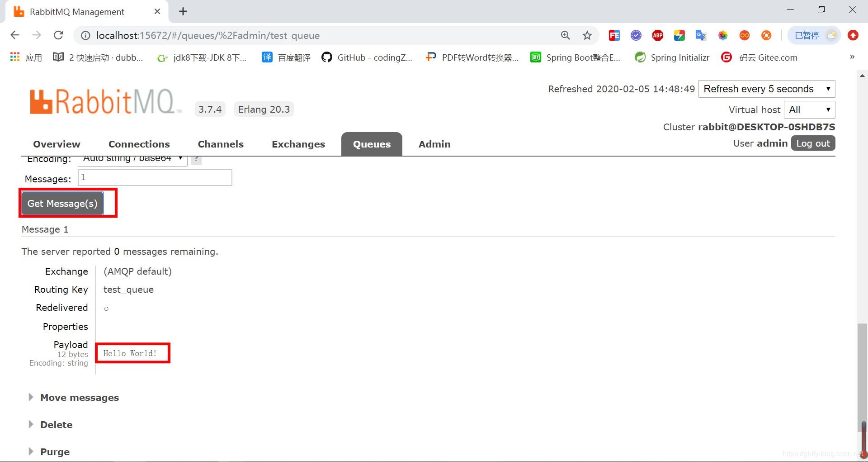Open the GitHub codingZ bookmark
Screen dimensions: 868x462
(367, 57)
